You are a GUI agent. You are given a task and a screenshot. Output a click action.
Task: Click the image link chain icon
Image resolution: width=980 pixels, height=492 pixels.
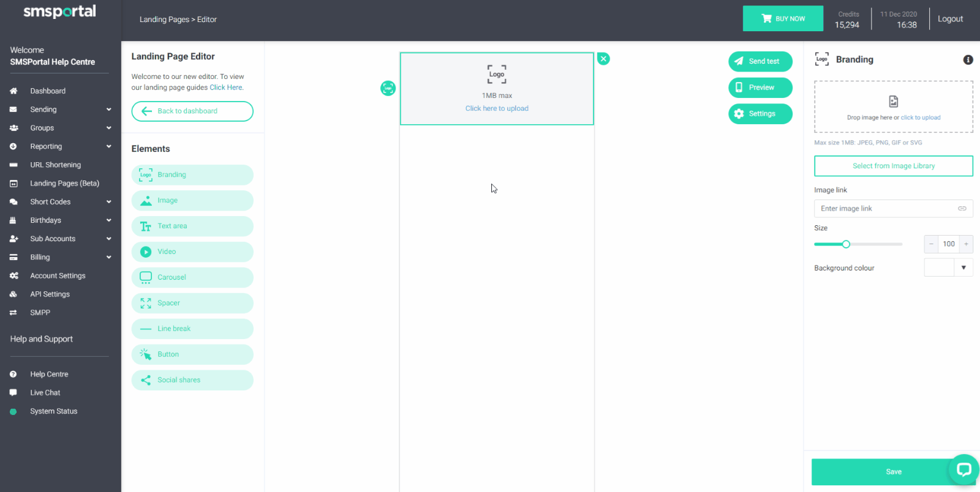point(962,209)
